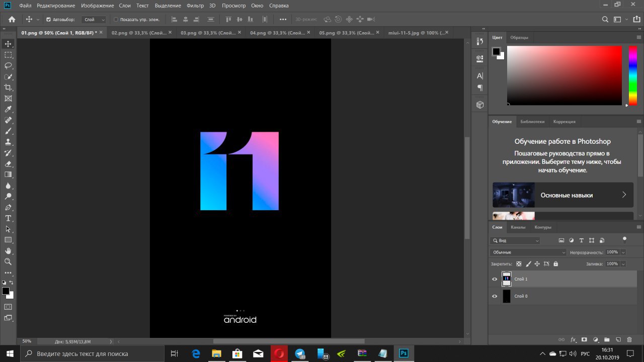Select the Zoom tool
The image size is (644, 362).
click(8, 261)
